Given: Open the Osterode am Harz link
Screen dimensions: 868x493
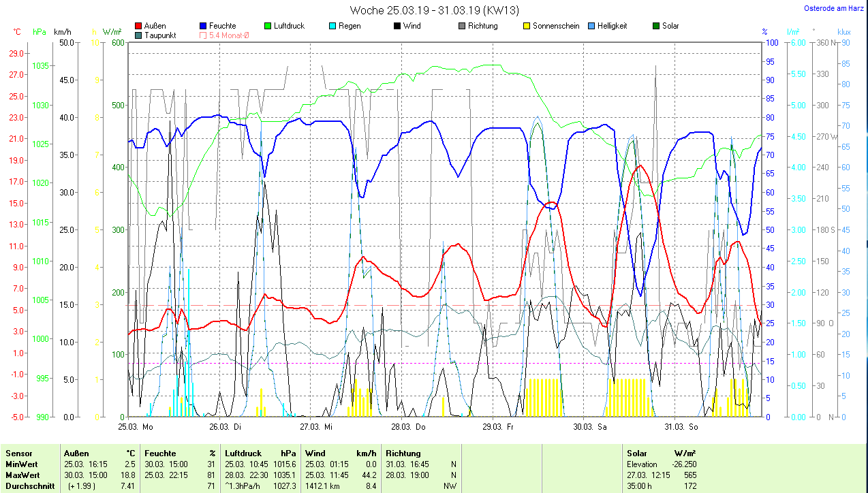Looking at the screenshot, I should coord(833,8).
